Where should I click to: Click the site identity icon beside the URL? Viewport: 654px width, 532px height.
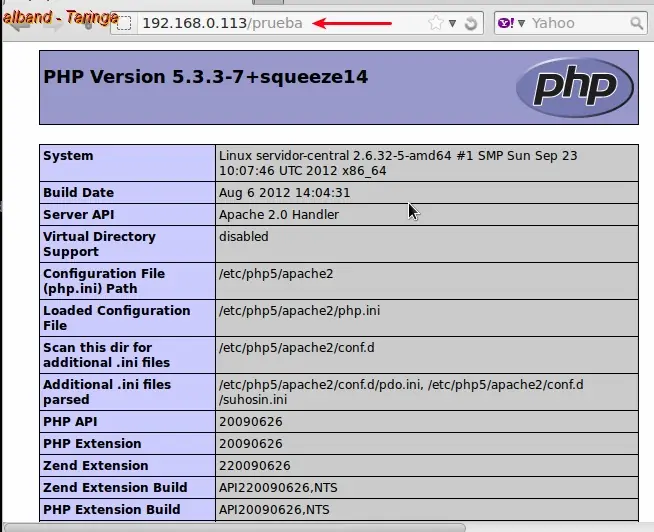[123, 23]
